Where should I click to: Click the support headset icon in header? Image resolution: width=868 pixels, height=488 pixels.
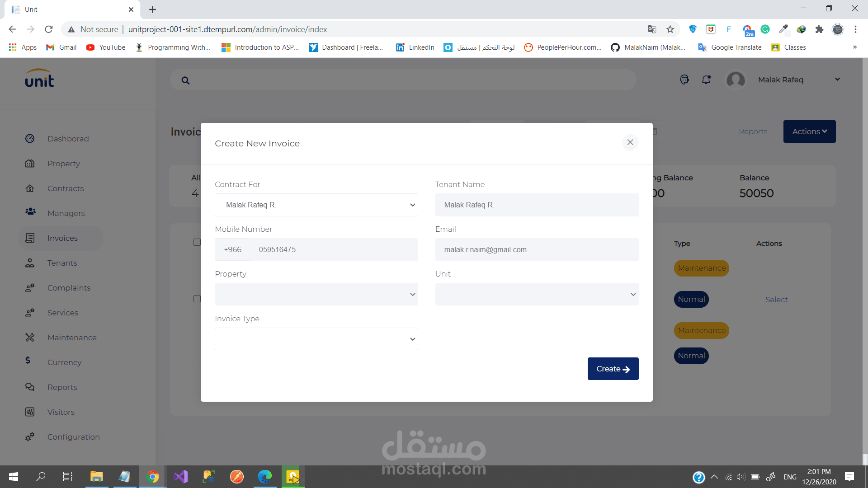[x=684, y=80]
